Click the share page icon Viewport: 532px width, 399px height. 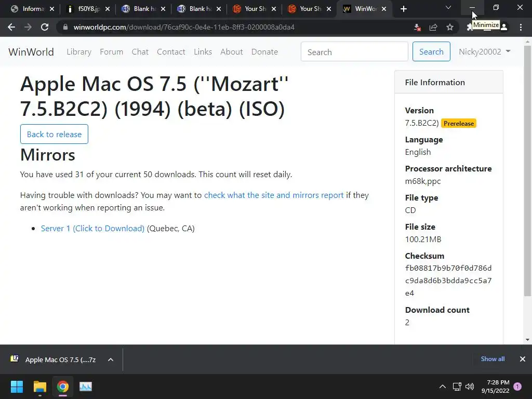pyautogui.click(x=433, y=27)
